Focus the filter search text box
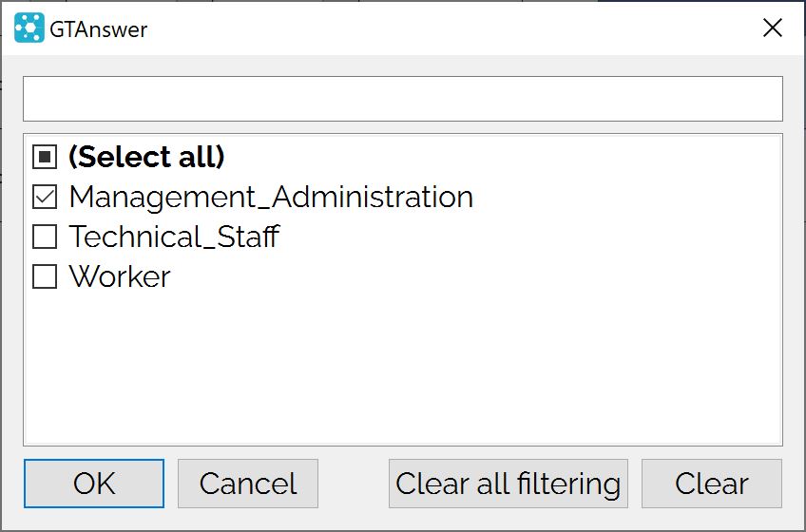The width and height of the screenshot is (806, 532). click(403, 99)
